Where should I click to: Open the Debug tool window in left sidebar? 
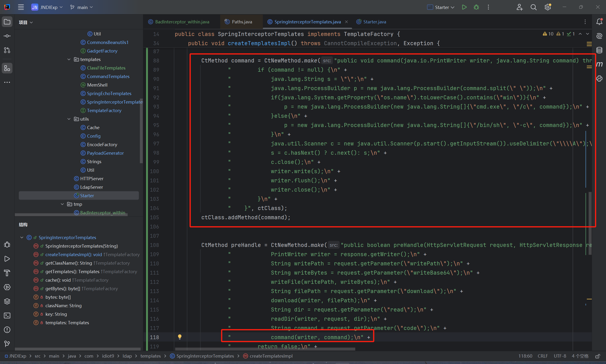pyautogui.click(x=7, y=245)
